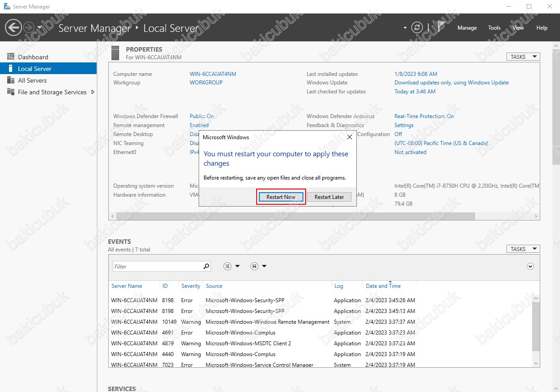Open last installed updates 1/8/2023 link
Viewport: 560px width, 392px height.
[x=416, y=74]
